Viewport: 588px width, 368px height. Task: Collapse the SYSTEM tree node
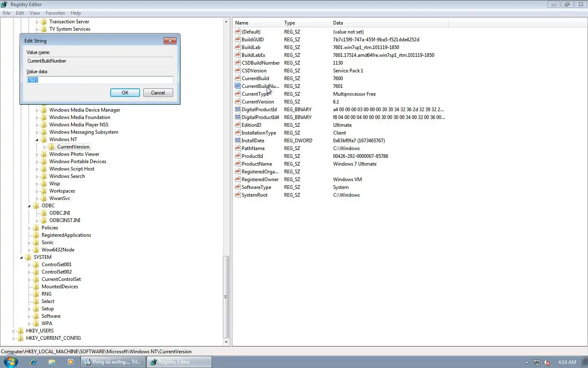coord(21,258)
